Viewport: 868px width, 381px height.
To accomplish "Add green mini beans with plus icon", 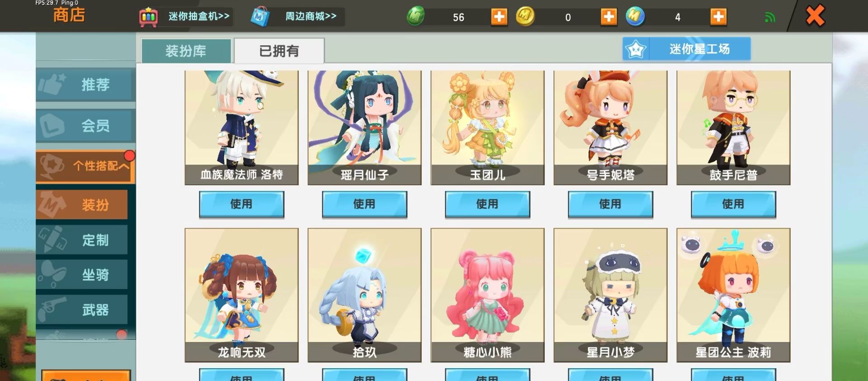I will tap(499, 17).
